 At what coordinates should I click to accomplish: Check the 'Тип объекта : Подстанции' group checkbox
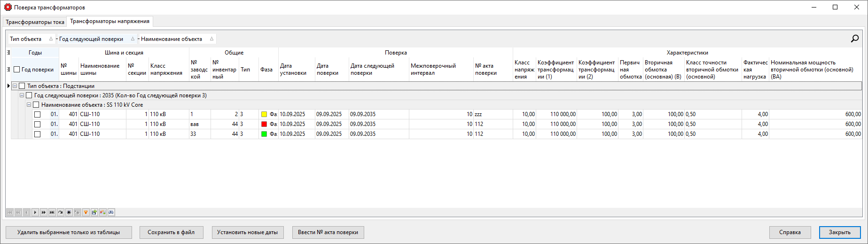[22, 86]
